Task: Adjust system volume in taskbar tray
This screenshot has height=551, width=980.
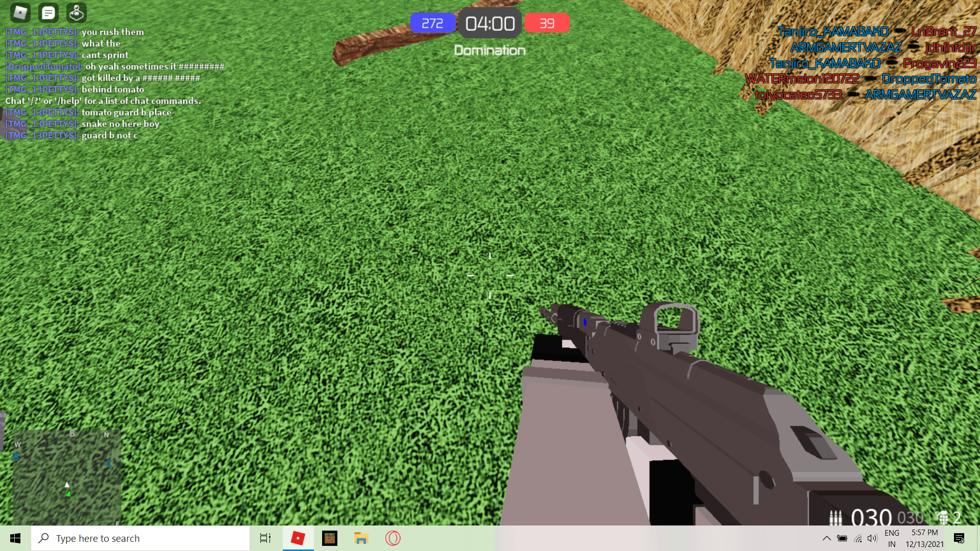Action: tap(872, 538)
